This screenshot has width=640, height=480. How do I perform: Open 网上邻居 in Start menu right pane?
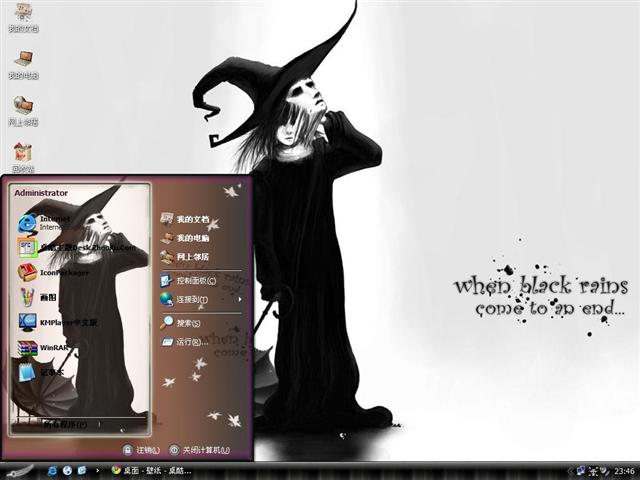(184, 257)
